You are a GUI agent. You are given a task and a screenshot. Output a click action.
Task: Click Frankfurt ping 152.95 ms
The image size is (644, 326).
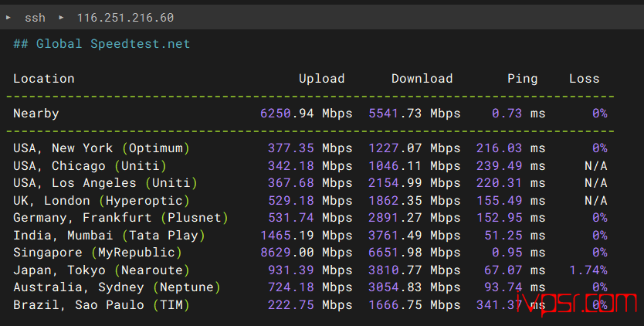511,218
